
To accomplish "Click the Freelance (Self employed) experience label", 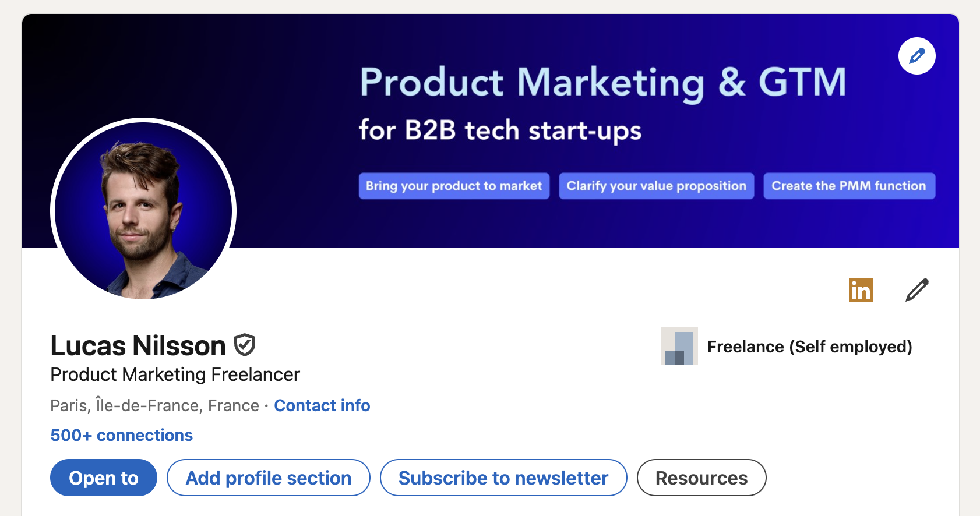I will point(809,347).
